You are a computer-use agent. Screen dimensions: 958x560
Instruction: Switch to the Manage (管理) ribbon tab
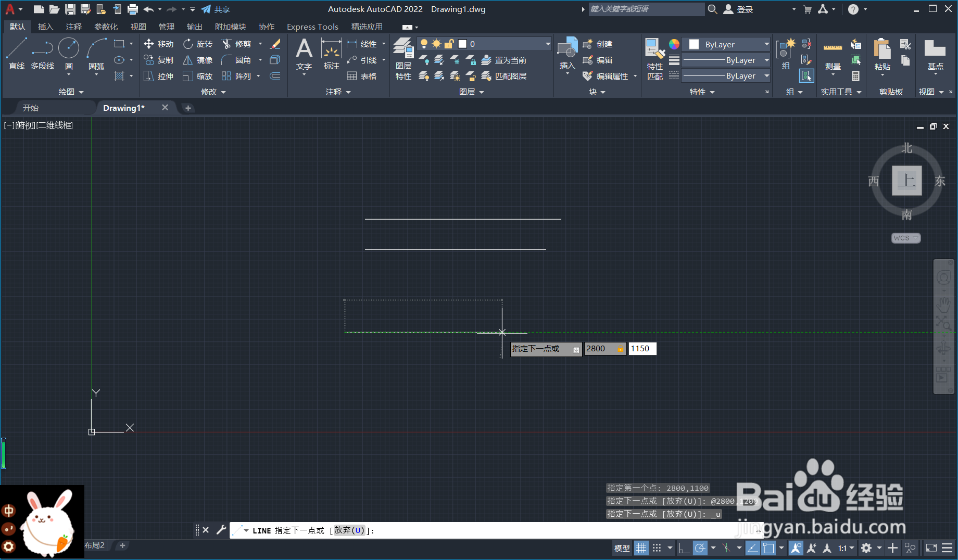[167, 27]
